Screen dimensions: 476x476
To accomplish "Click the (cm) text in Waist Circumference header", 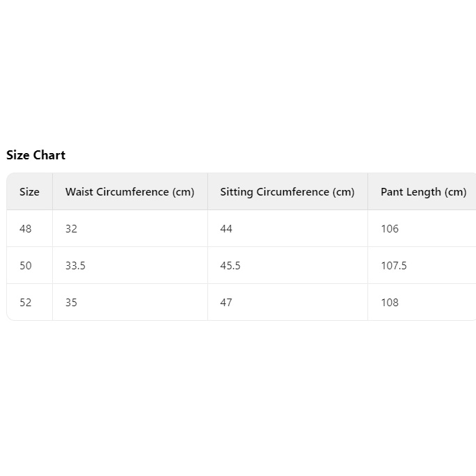I will click(x=183, y=192).
